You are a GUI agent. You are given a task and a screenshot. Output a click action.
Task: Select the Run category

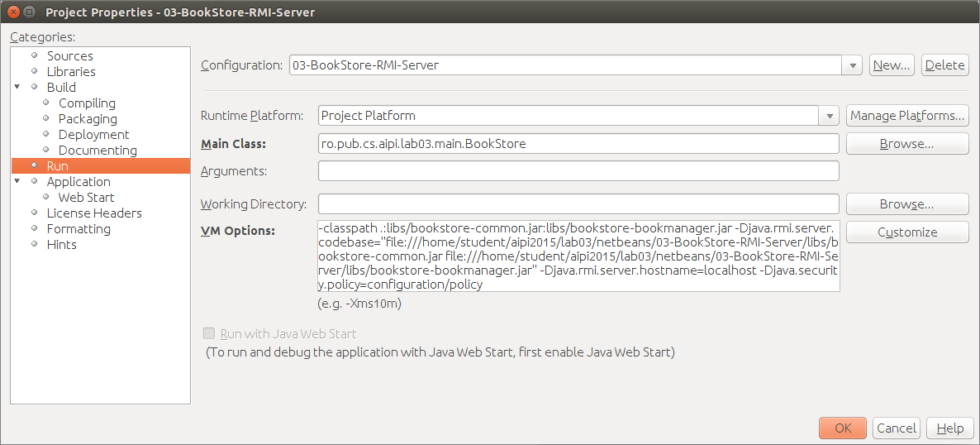pyautogui.click(x=101, y=166)
